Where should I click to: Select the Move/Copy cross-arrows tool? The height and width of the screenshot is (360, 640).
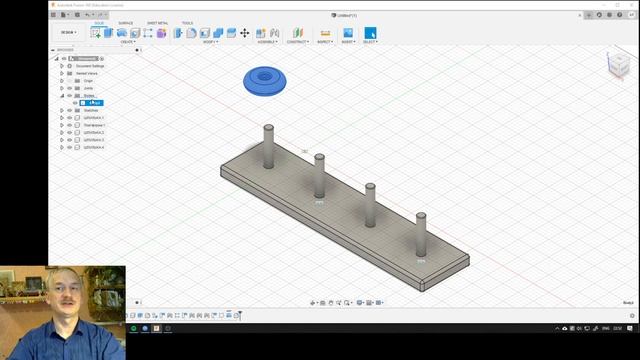pyautogui.click(x=244, y=33)
